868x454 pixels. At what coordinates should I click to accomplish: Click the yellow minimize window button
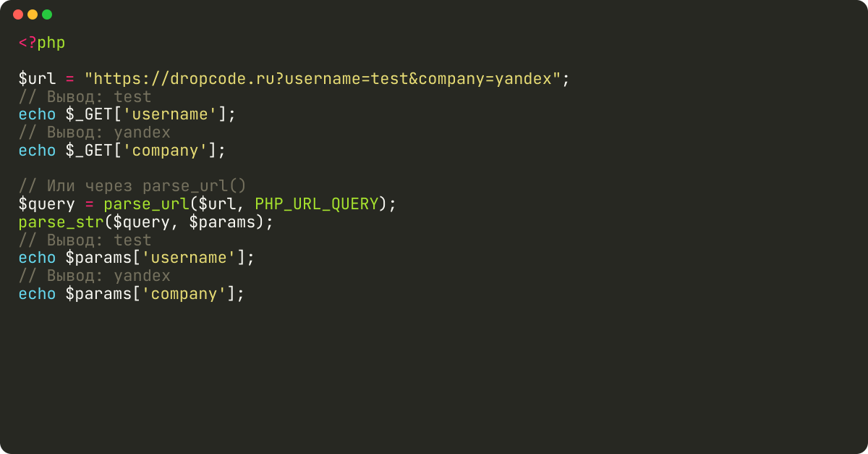(33, 14)
